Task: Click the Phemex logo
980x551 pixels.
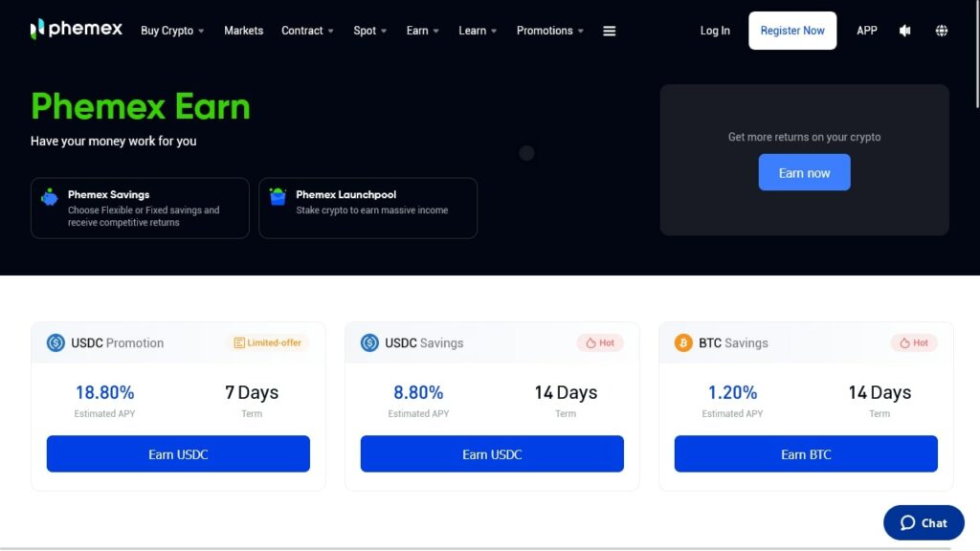Action: [77, 29]
